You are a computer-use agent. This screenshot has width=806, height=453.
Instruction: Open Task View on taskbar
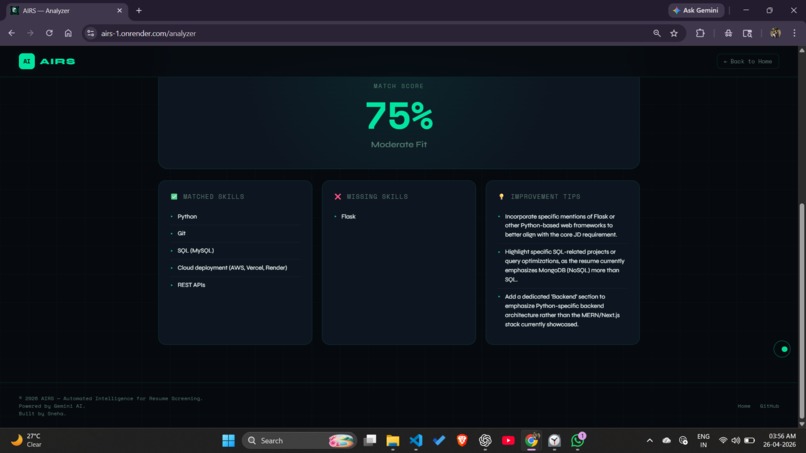pyautogui.click(x=370, y=440)
